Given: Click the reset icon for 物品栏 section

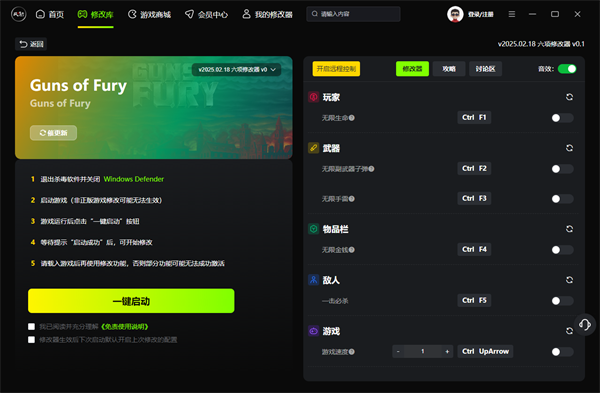Looking at the screenshot, I should point(569,229).
